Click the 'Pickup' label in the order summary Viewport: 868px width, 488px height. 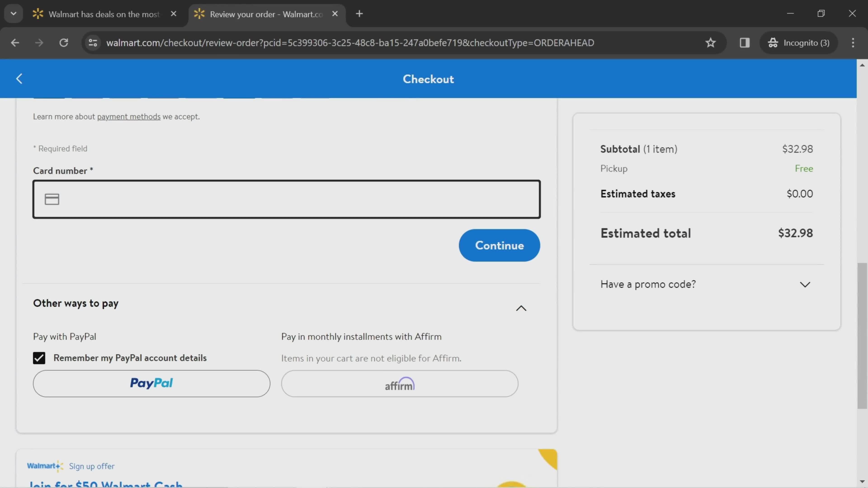coord(614,169)
